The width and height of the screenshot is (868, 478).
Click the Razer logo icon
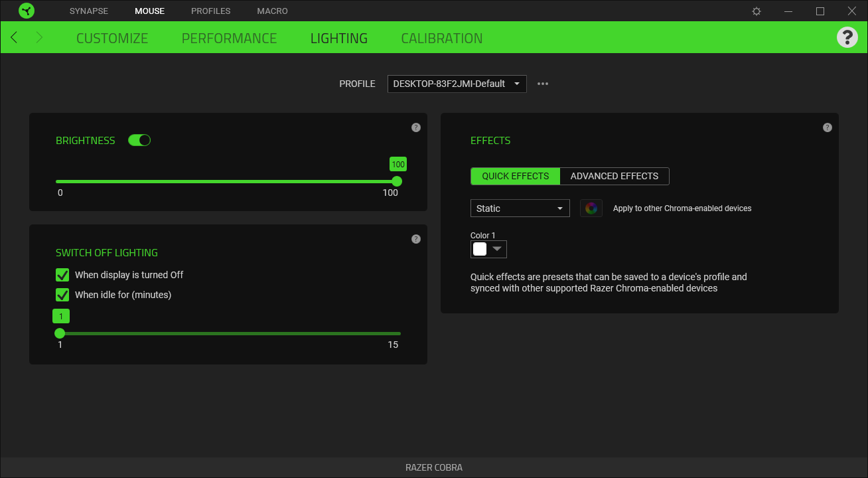pos(27,11)
